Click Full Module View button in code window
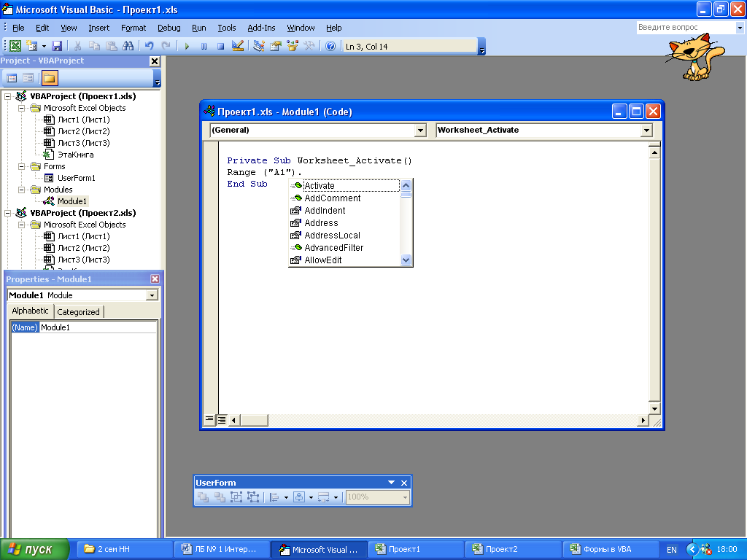Screen dimensions: 747x560 click(x=222, y=419)
